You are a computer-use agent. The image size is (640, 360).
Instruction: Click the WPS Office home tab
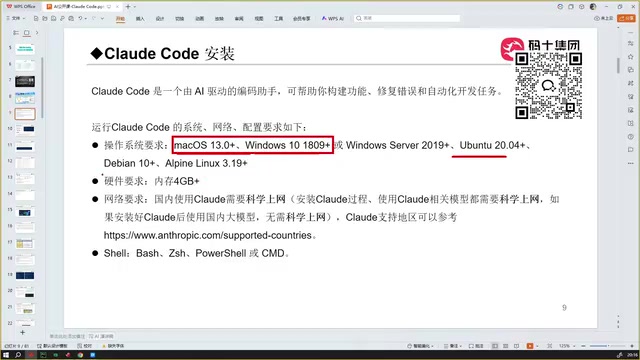point(21,7)
